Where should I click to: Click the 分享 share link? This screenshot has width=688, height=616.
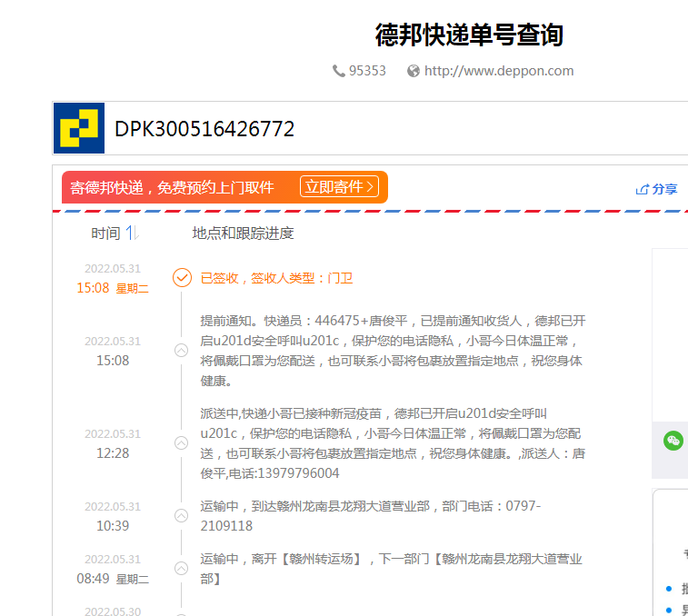coord(664,189)
